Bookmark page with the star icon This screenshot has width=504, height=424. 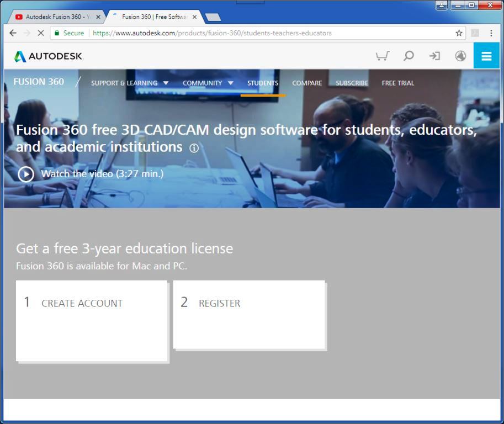459,33
